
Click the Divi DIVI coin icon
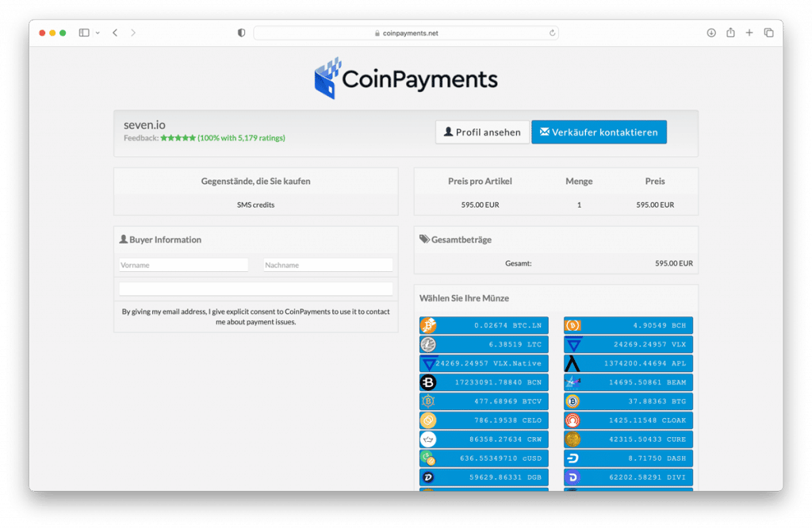pos(573,477)
